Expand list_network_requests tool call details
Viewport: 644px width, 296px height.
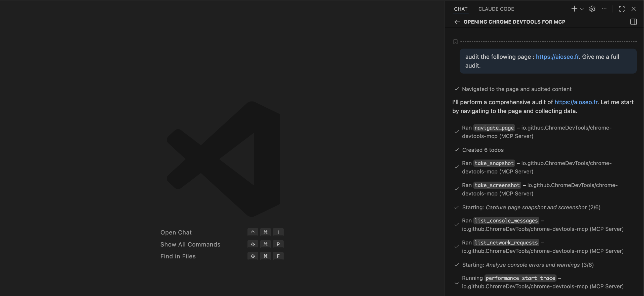[x=506, y=243]
